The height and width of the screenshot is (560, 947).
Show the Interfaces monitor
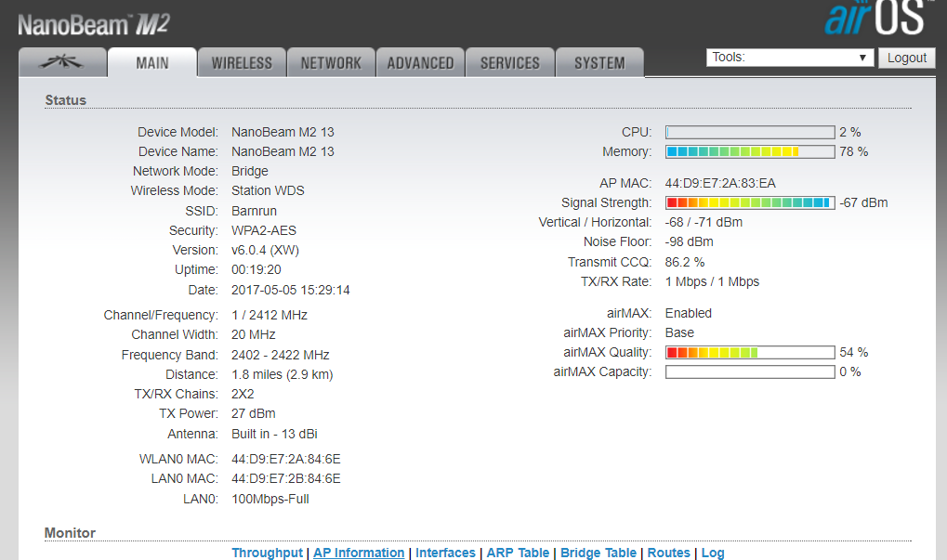click(x=445, y=553)
